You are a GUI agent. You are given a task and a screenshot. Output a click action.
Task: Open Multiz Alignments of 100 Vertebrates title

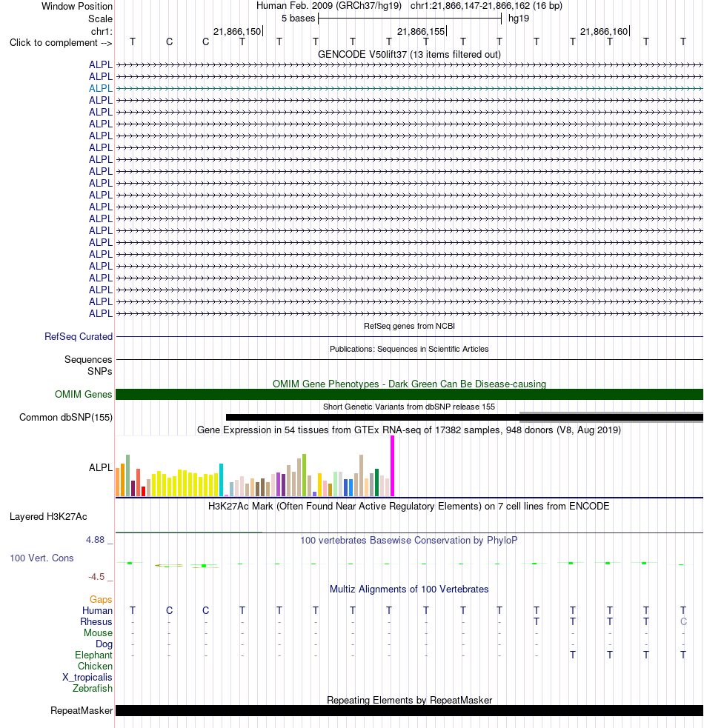click(409, 590)
